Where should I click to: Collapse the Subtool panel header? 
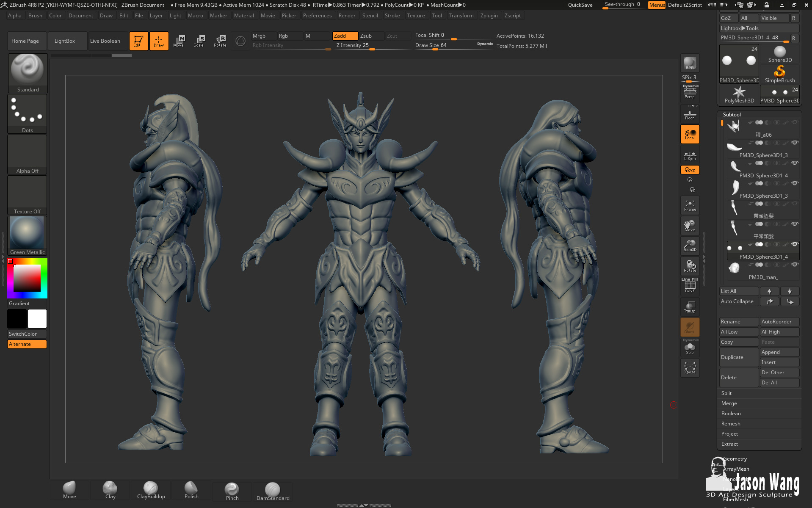click(731, 114)
